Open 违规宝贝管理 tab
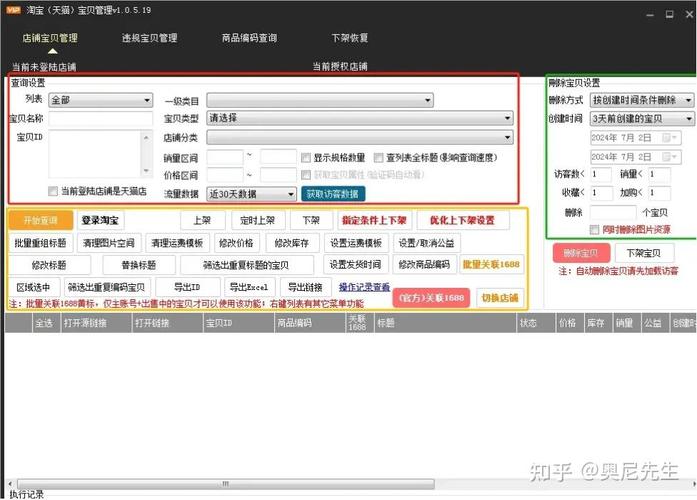Image resolution: width=697 pixels, height=500 pixels. pos(150,38)
